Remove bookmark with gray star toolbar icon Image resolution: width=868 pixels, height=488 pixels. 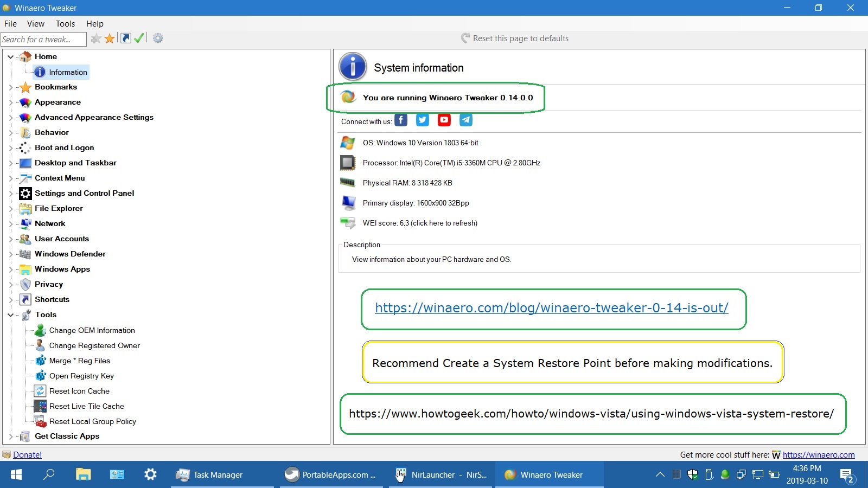click(x=96, y=38)
